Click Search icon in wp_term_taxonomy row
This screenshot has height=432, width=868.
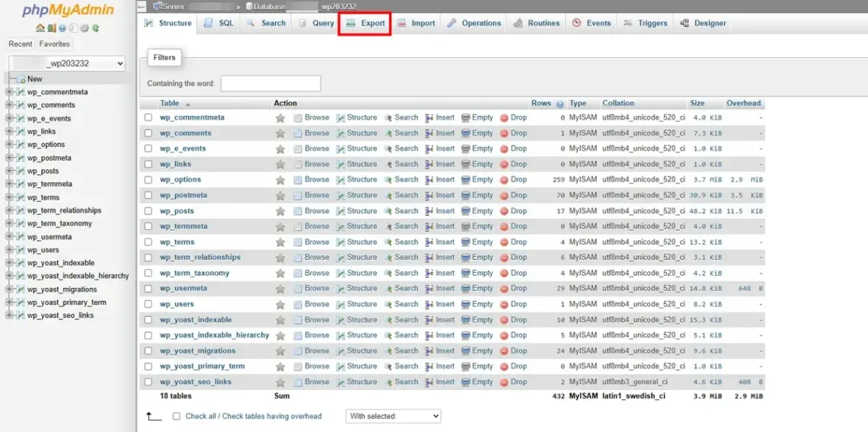(x=388, y=273)
